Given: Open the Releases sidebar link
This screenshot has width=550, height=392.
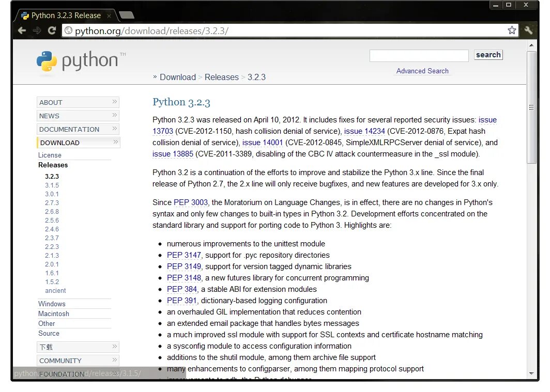Looking at the screenshot, I should 53,165.
